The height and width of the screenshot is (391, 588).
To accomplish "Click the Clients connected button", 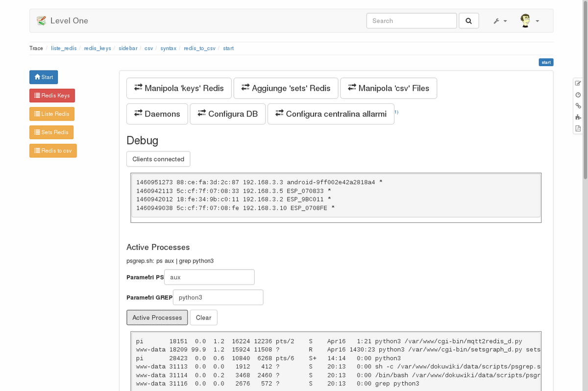I will click(x=158, y=159).
